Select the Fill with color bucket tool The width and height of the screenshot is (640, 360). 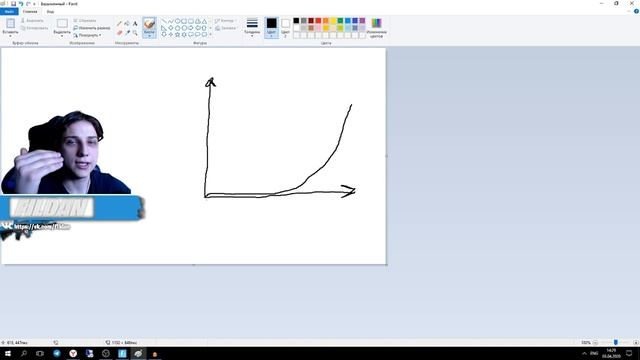click(x=127, y=24)
